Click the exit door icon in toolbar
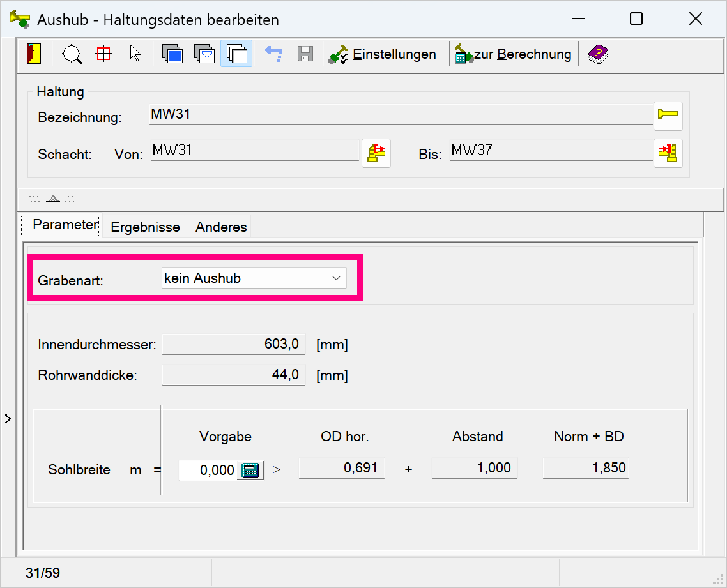The height and width of the screenshot is (588, 727). coord(33,54)
